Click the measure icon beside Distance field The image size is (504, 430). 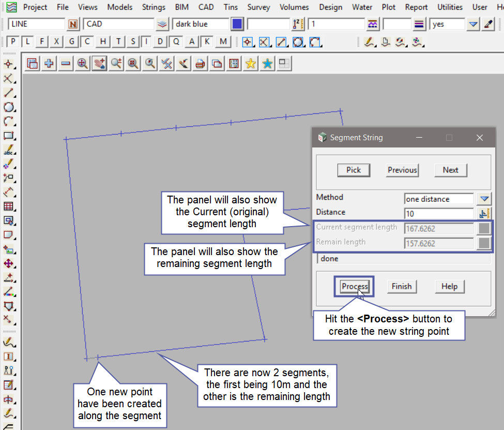[x=484, y=213]
